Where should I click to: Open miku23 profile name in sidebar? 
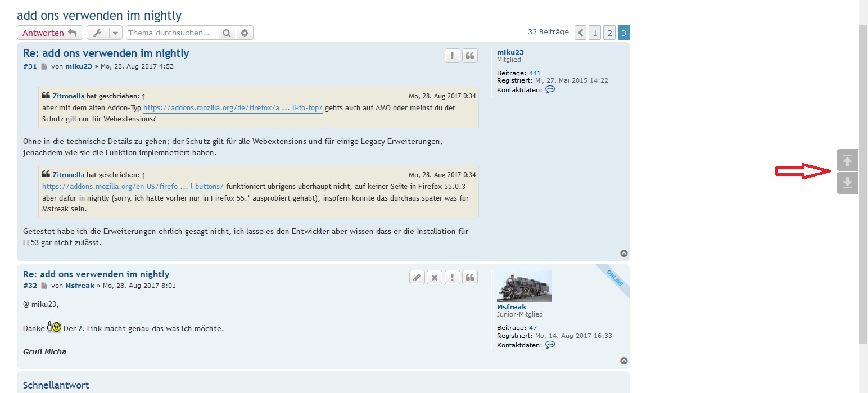click(510, 52)
